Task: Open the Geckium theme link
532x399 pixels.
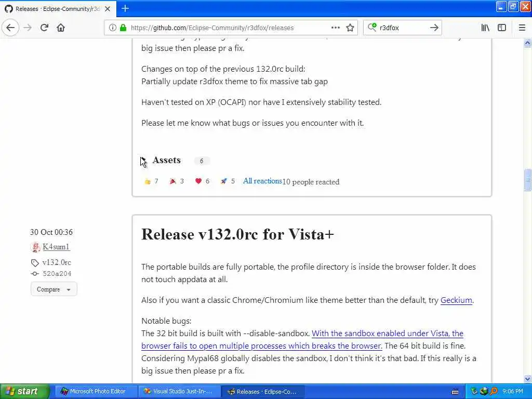Action: click(456, 300)
